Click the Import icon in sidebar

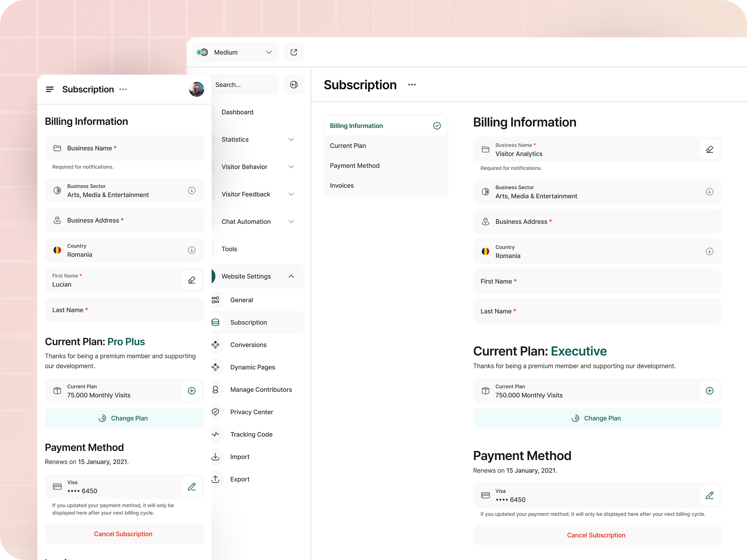click(x=216, y=456)
